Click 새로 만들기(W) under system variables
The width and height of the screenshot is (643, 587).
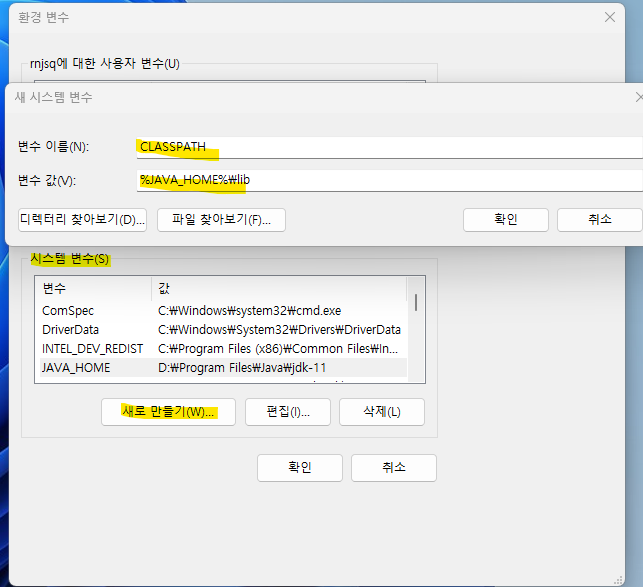169,412
